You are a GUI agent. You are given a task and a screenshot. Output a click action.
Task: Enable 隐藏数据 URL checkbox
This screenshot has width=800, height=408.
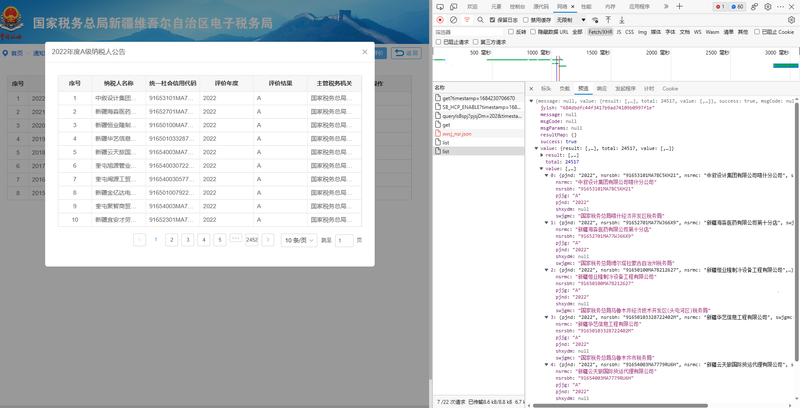click(533, 32)
